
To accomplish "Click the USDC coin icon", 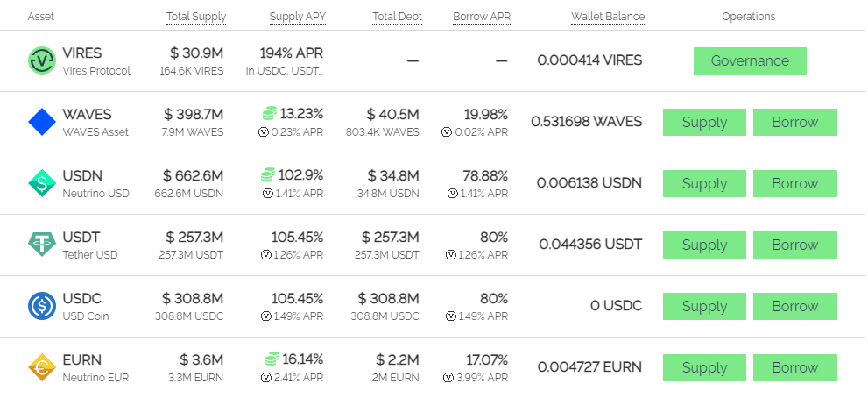I will point(42,306).
